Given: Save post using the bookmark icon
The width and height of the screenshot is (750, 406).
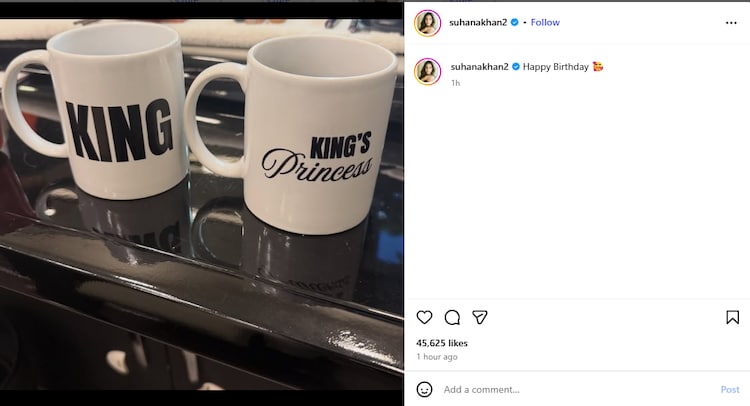Looking at the screenshot, I should [x=732, y=317].
